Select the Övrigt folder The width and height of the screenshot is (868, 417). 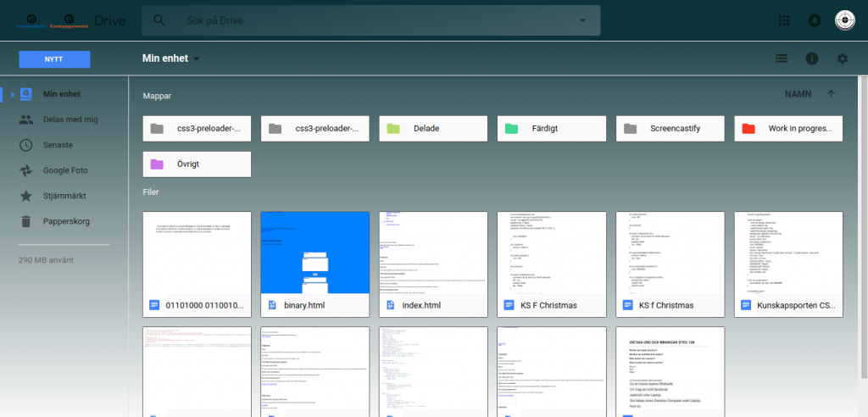[x=197, y=164]
